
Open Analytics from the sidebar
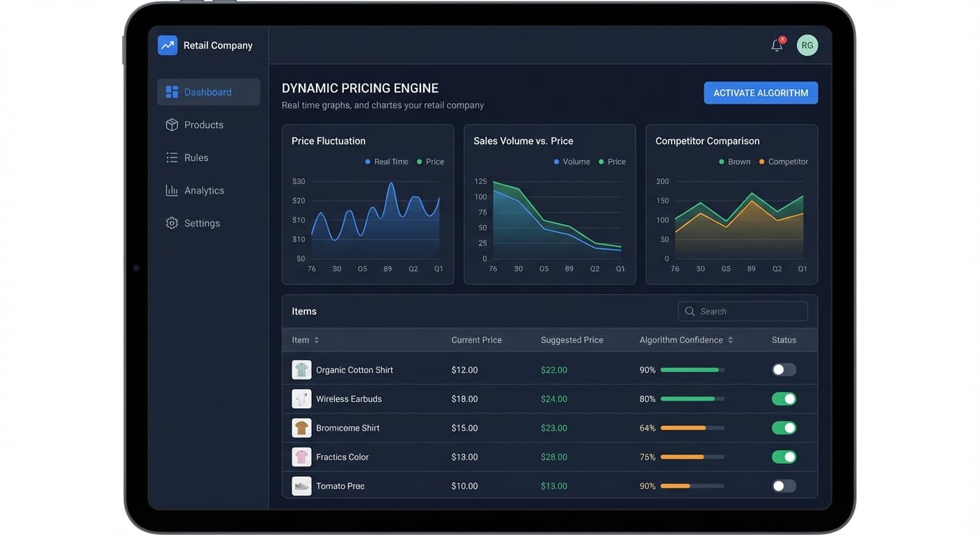(x=204, y=190)
